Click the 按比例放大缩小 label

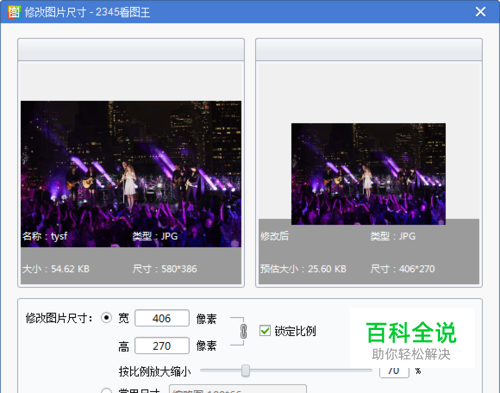coord(155,371)
